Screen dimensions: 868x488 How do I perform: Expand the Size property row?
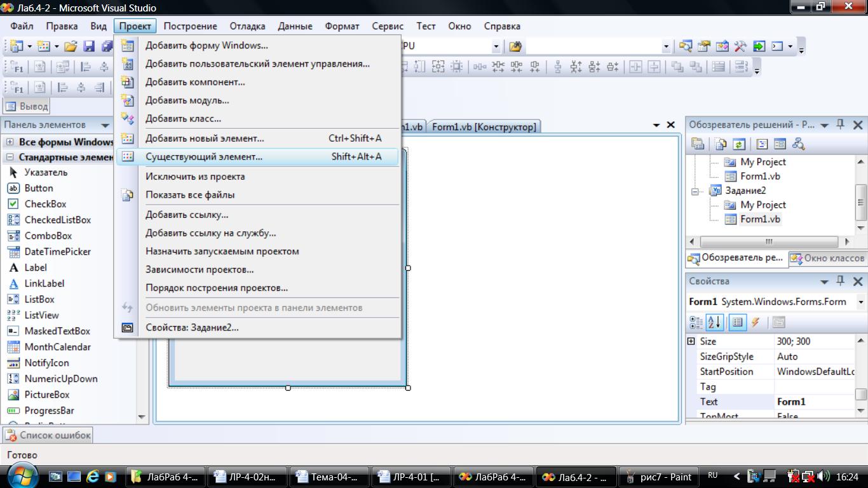tap(691, 341)
